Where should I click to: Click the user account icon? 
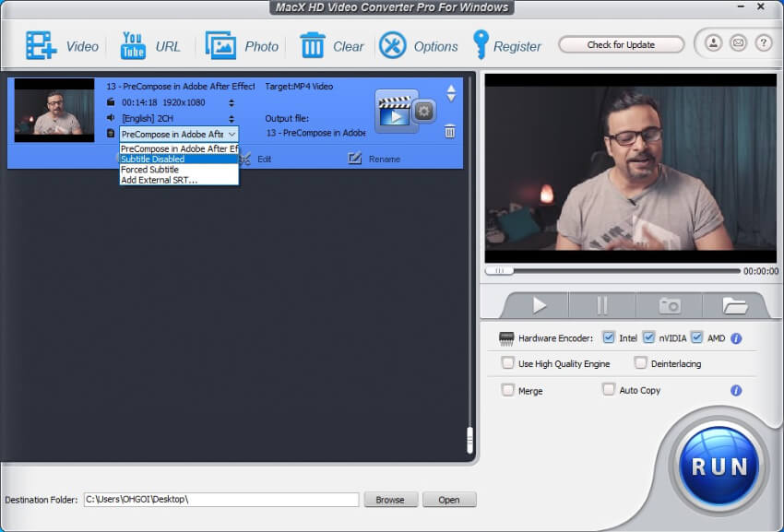pyautogui.click(x=714, y=43)
